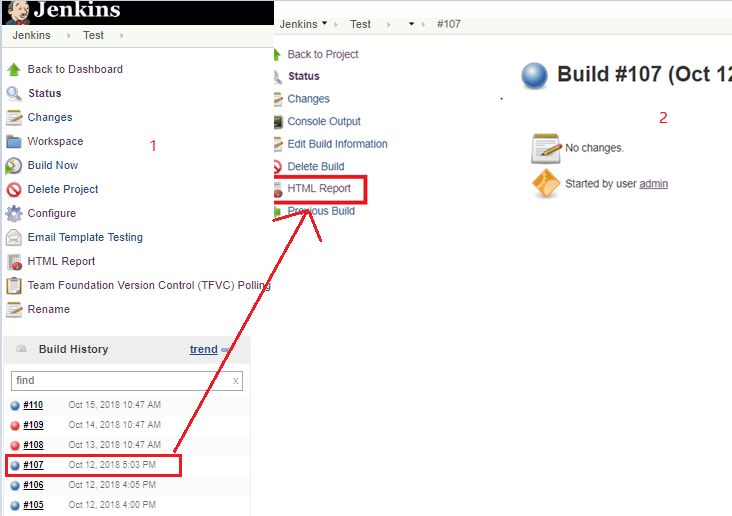Screen dimensions: 732x516
Task: Click the blue status ball for build #105
Action: tap(15, 506)
